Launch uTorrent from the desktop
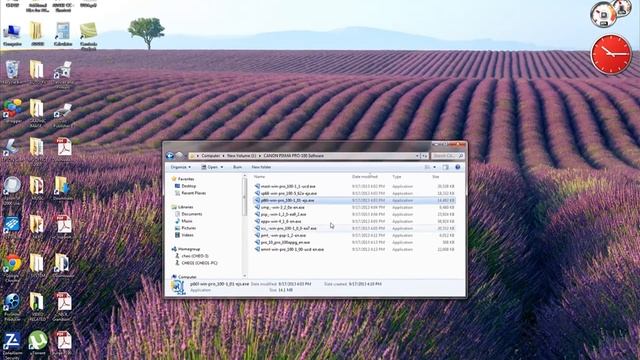Viewport: 640px width, 360px height. click(x=38, y=341)
